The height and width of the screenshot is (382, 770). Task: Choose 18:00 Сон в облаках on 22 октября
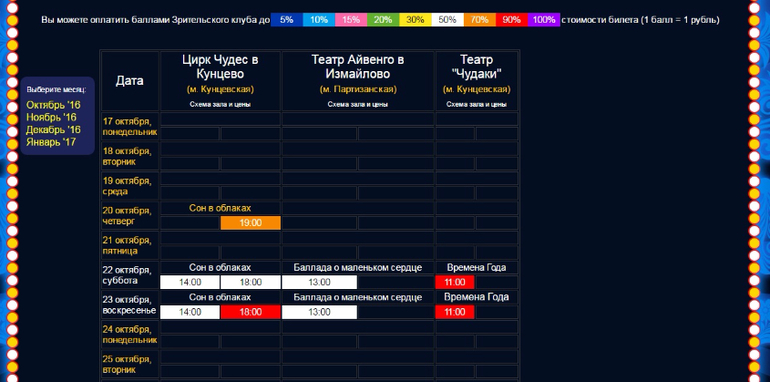(250, 282)
